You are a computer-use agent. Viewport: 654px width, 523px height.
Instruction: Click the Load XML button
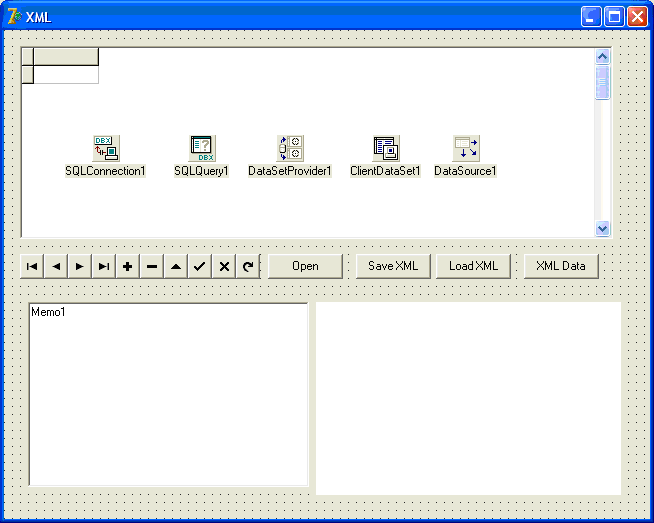473,266
